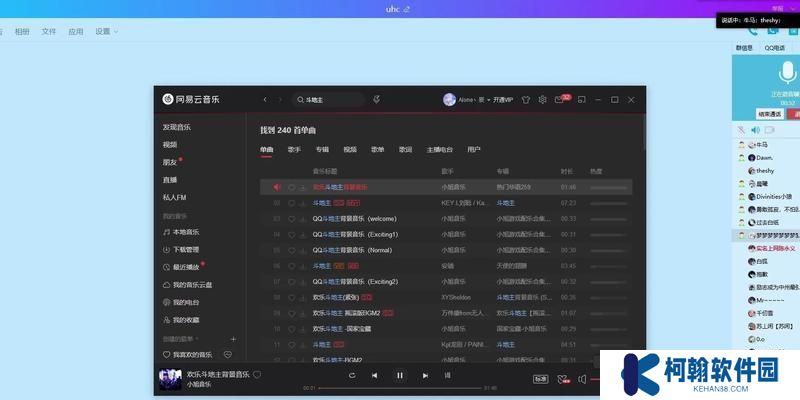The image size is (800, 400).
Task: Mute via the player speaker icon
Action: 582,379
